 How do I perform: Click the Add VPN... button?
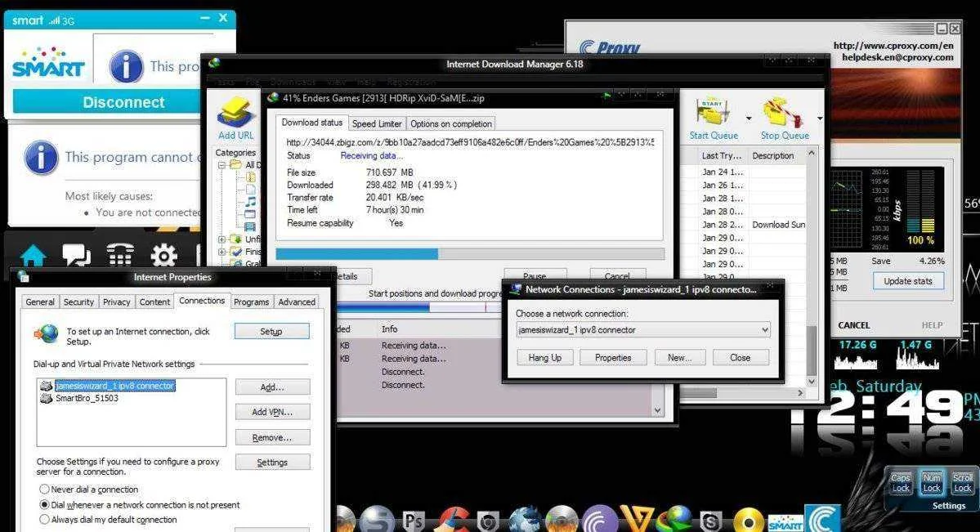coord(272,412)
